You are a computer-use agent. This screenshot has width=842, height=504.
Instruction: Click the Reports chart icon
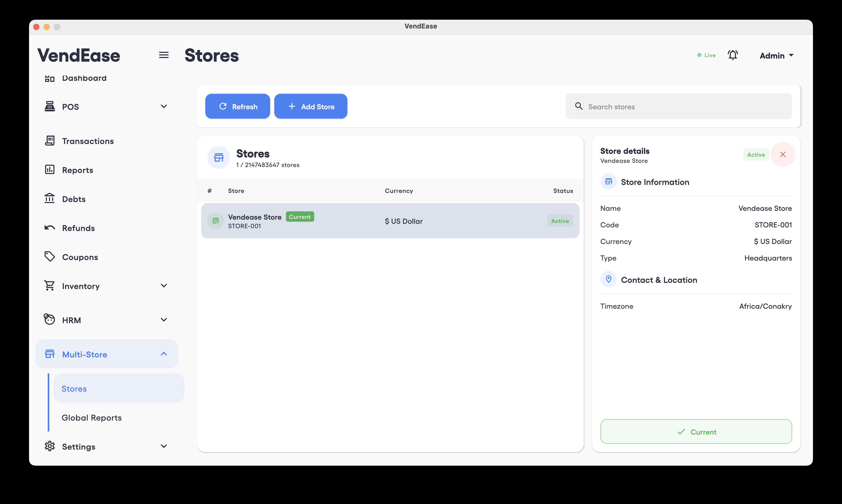[x=50, y=169]
